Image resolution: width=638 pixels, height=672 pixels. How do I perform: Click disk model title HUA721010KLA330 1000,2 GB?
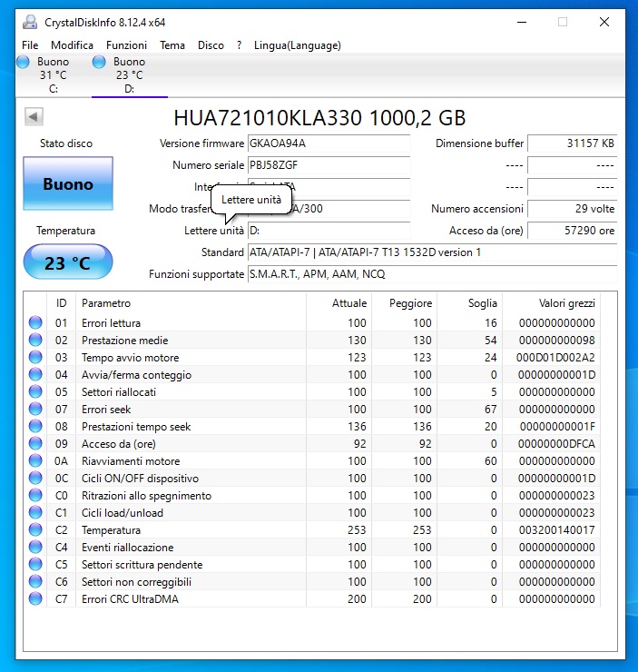[319, 118]
